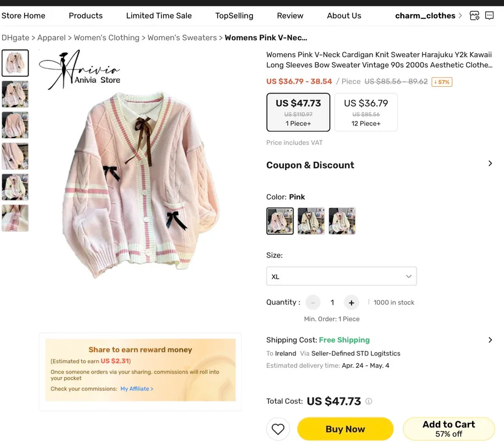Choose the pink color swatch
Screen dimensions: 504x444
pyautogui.click(x=280, y=221)
